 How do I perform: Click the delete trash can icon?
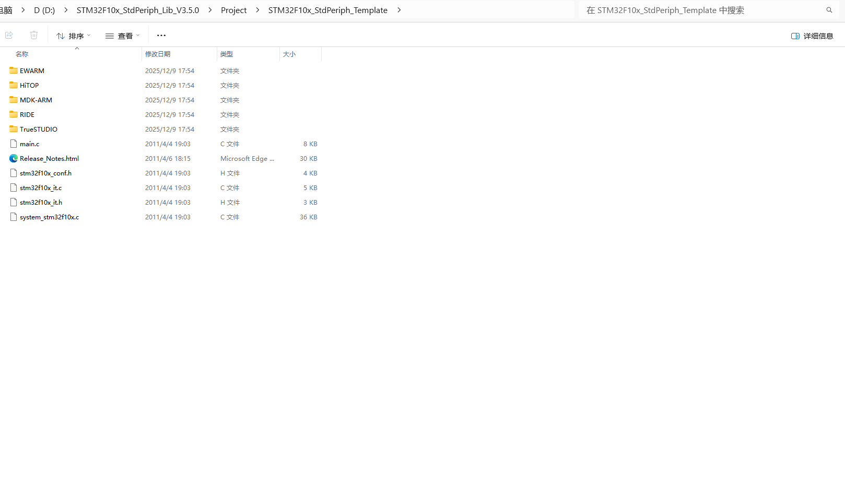pos(34,35)
